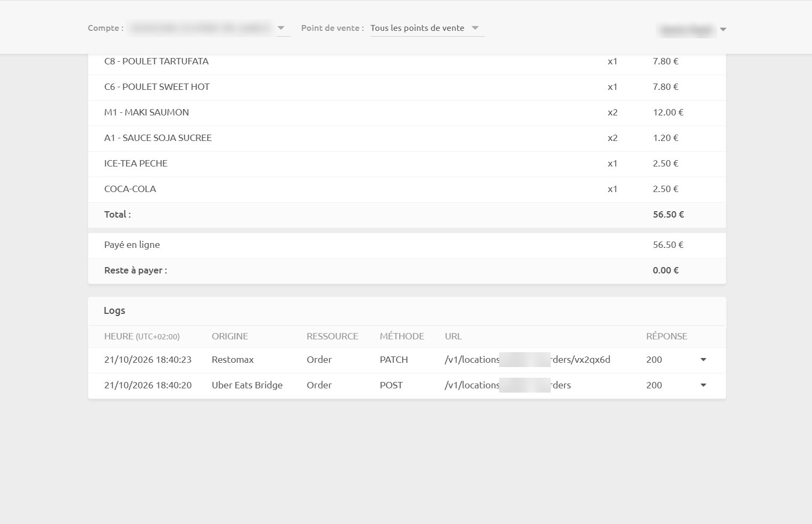The image size is (812, 524).
Task: Click the timestamp 21/10/2026 18:40:20
Action: (148, 385)
